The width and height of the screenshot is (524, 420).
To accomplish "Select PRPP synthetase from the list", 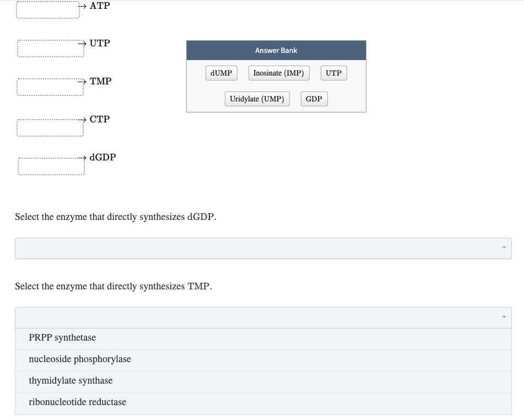I will click(62, 338).
